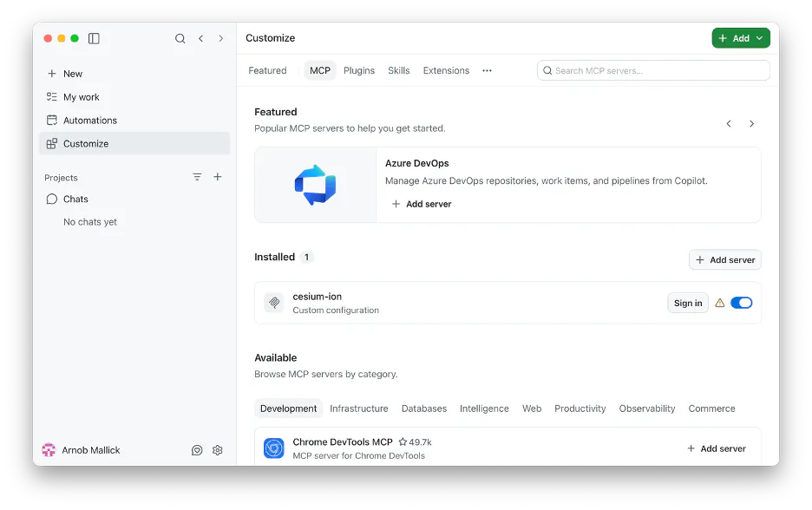Select the Web category
Image resolution: width=812 pixels, height=510 pixels.
(x=532, y=409)
